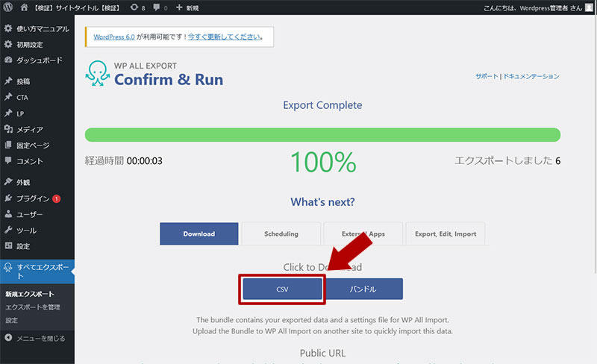Click the 100% completion text
Viewport: 597px width, 364px height.
[x=323, y=162]
